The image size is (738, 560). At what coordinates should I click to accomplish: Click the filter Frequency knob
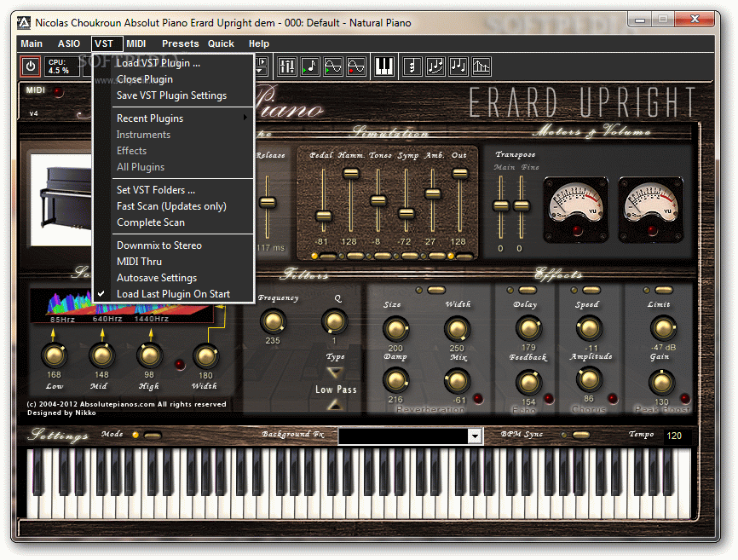(273, 322)
